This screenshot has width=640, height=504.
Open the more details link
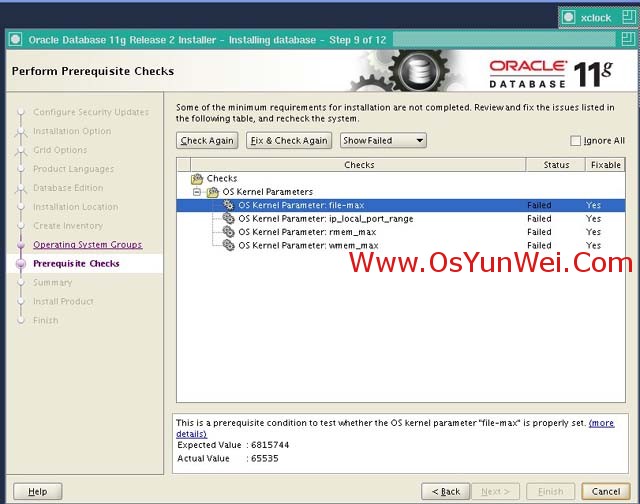coord(601,423)
